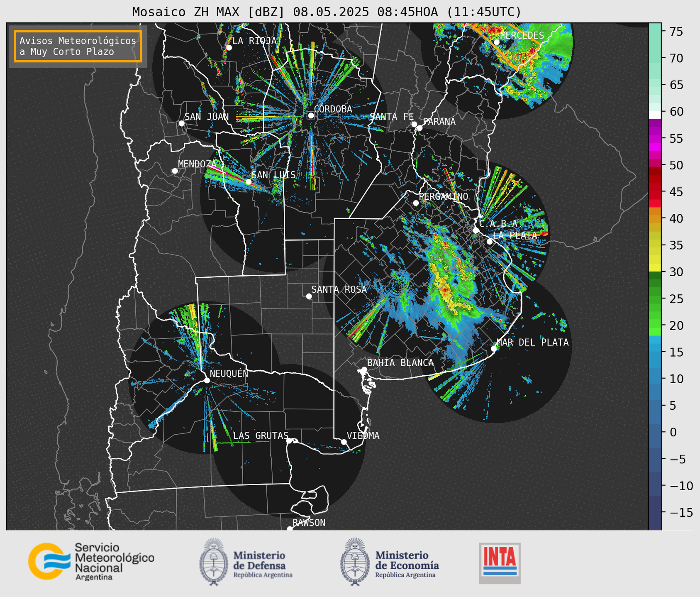Click the dark blue -15 dBZ color band
This screenshot has height=597, width=700.
point(655,513)
